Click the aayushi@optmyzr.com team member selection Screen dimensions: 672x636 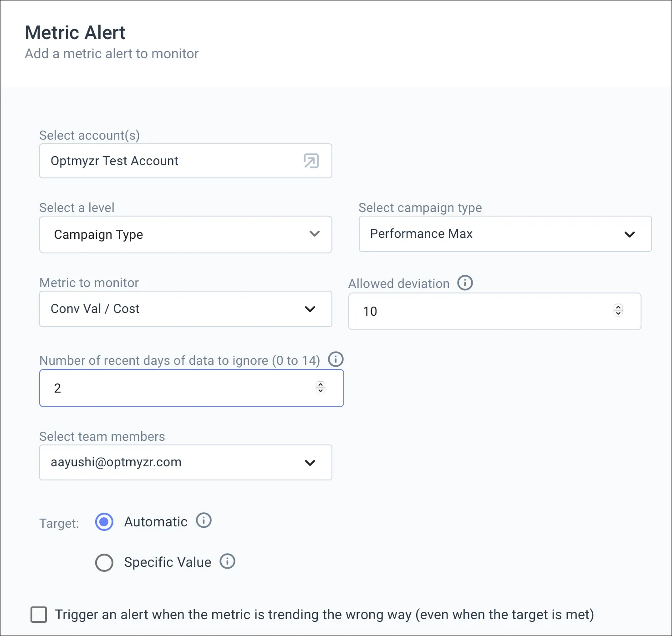click(x=173, y=463)
